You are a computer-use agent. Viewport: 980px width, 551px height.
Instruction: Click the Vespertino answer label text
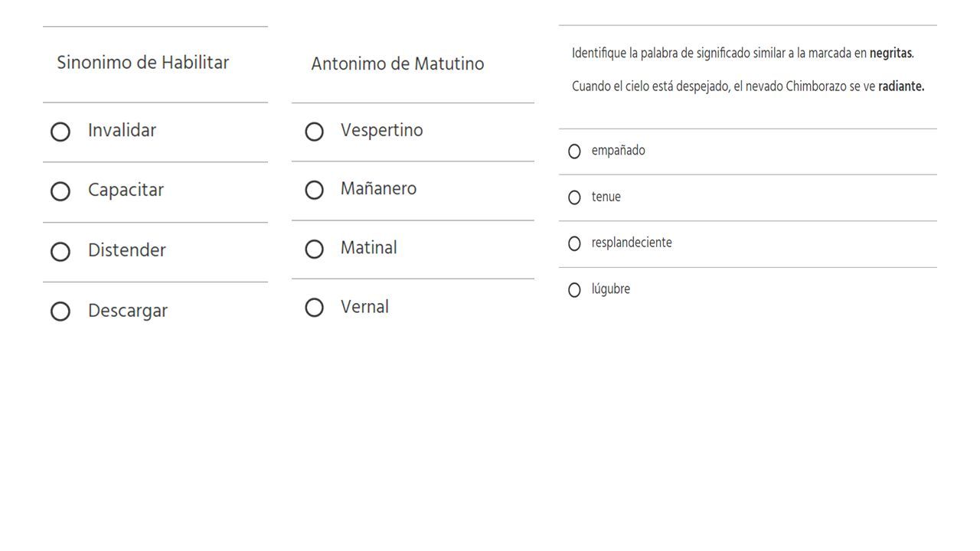[381, 131]
